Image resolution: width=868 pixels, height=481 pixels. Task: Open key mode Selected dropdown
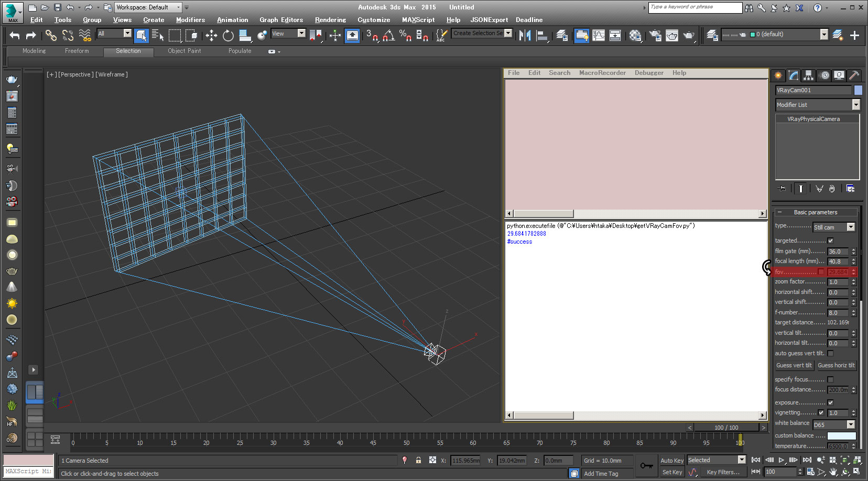tap(717, 460)
